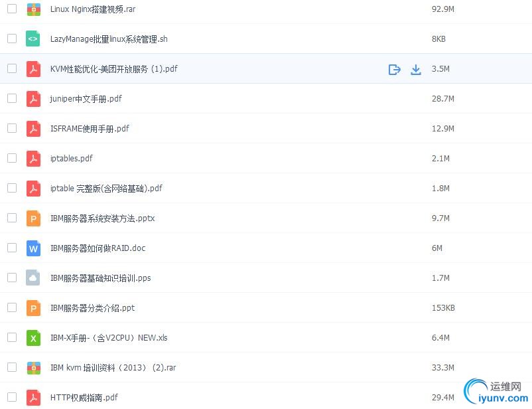Check the box for HTTP权威指南.pdf
The width and height of the screenshot is (532, 409).
click(12, 397)
